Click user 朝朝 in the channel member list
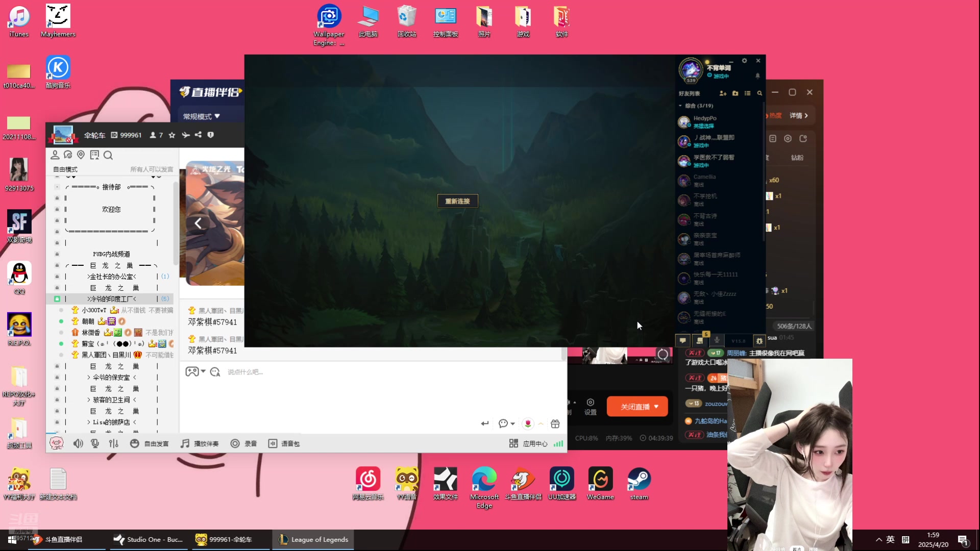 click(x=88, y=321)
